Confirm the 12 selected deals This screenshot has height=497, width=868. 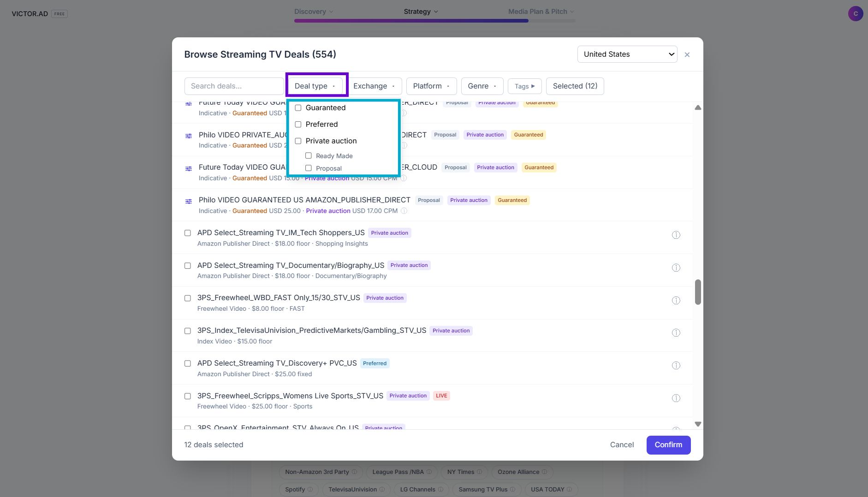(x=668, y=445)
